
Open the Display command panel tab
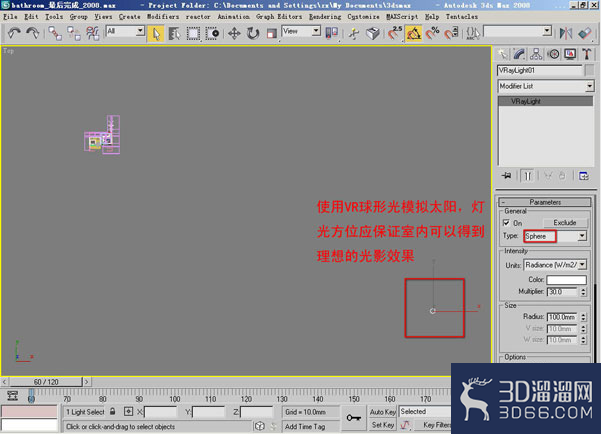(570, 54)
